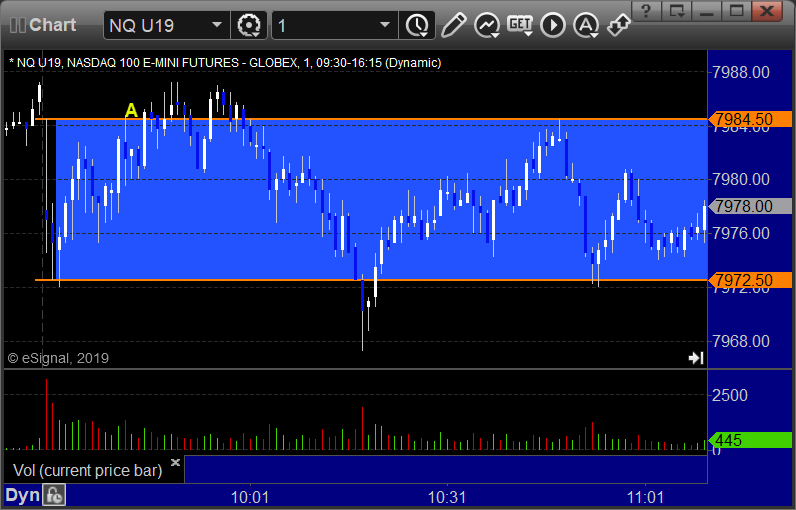Viewport: 796px width, 510px height.
Task: Open the time template clock icon
Action: [417, 25]
